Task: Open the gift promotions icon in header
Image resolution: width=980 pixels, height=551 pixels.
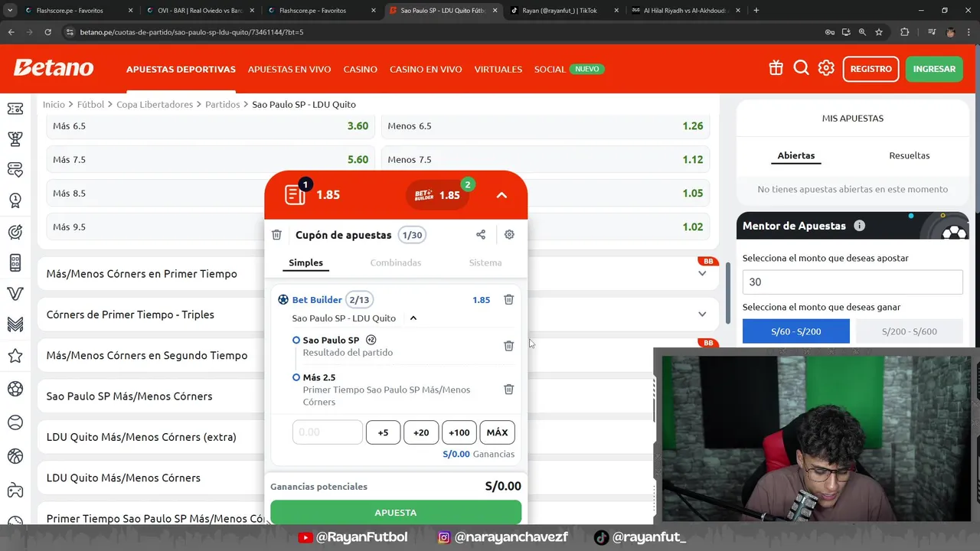Action: click(776, 68)
